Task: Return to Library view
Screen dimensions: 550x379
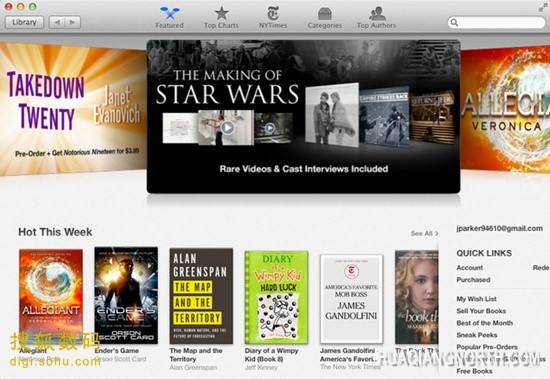Action: (24, 22)
